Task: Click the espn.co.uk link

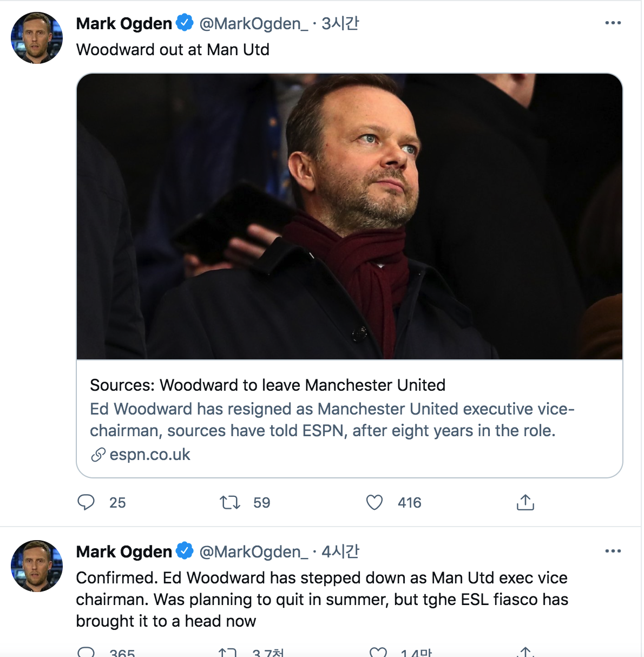Action: (x=150, y=455)
